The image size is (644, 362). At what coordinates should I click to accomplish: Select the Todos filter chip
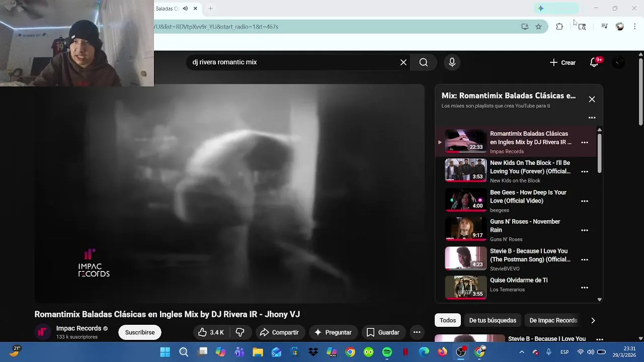448,320
